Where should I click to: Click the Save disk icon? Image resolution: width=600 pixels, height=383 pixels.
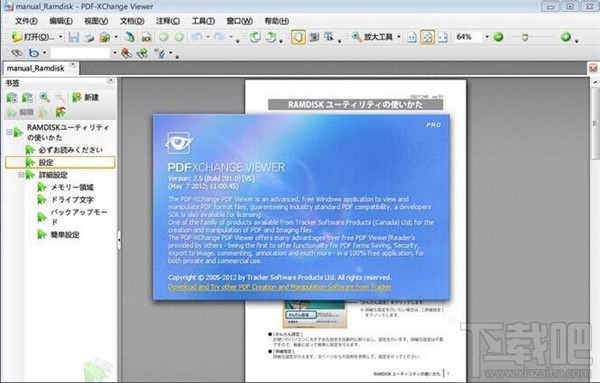coord(73,37)
